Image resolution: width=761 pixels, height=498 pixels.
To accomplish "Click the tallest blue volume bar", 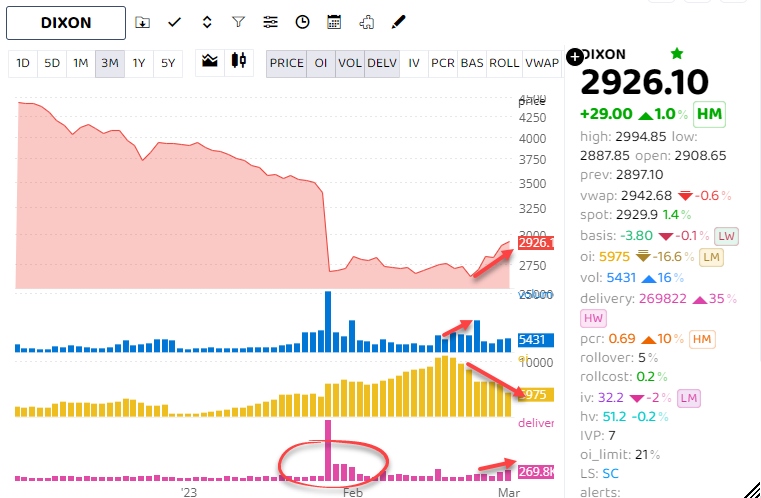I will pos(328,321).
